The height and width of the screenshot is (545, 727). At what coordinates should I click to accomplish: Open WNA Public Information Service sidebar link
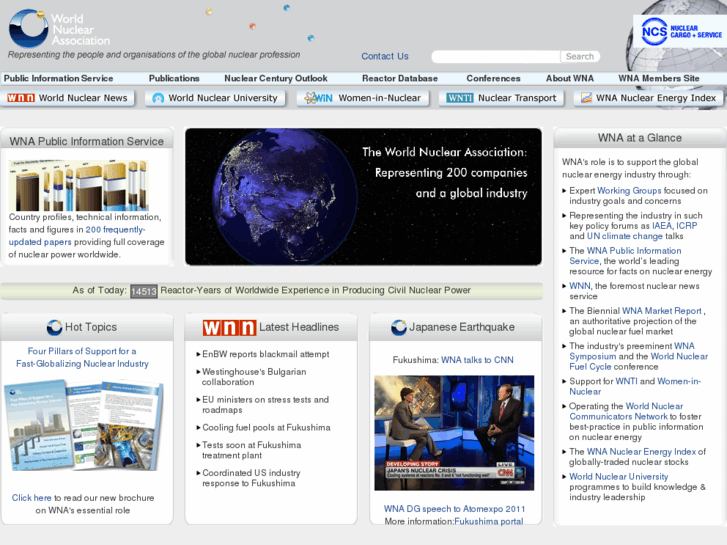[x=625, y=256]
